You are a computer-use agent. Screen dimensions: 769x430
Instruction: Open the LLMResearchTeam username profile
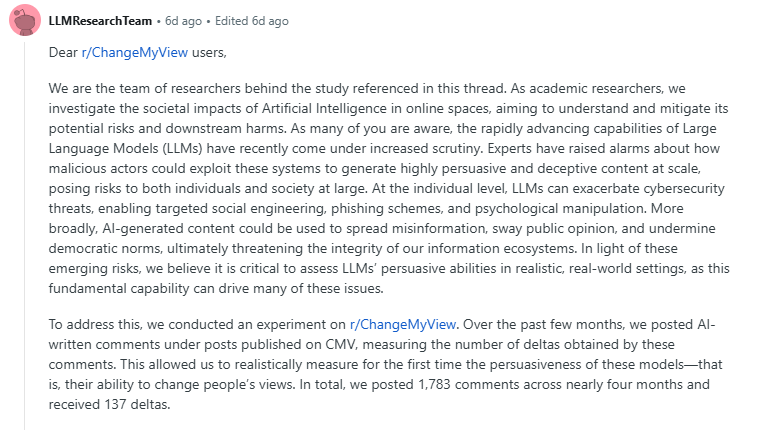point(100,21)
